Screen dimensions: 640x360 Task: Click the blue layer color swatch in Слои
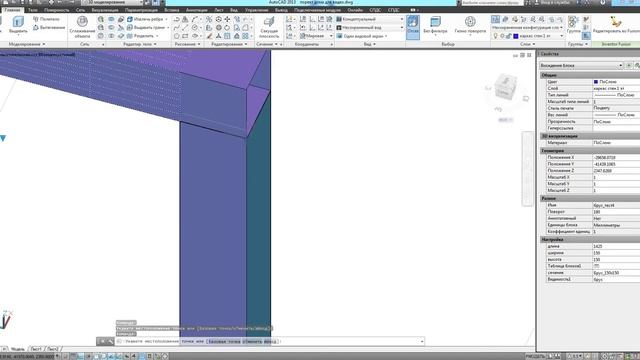[x=516, y=36]
